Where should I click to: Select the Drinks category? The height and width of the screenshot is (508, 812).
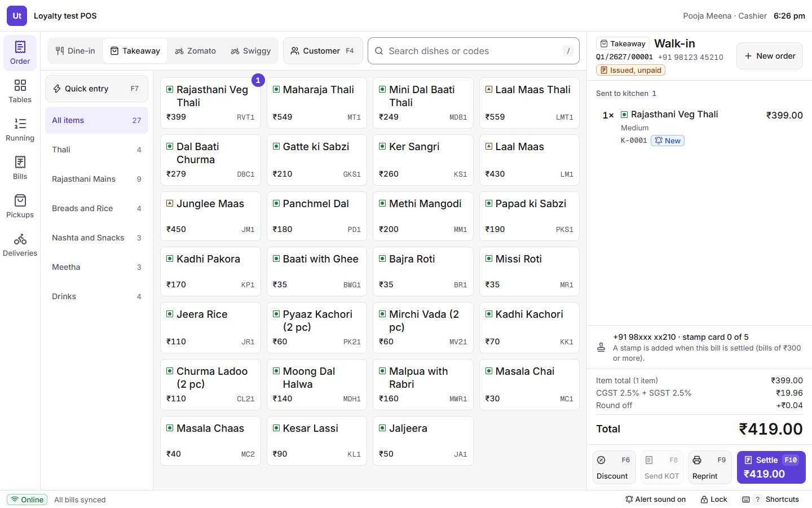pyautogui.click(x=96, y=296)
